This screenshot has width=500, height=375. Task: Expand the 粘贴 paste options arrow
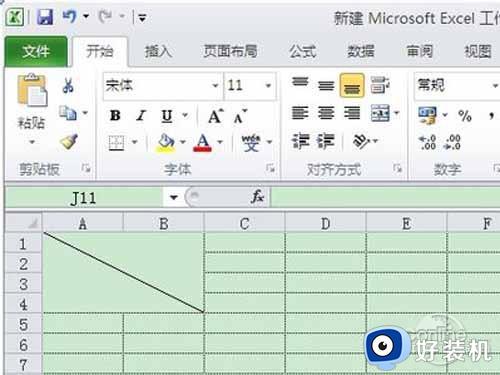(32, 142)
